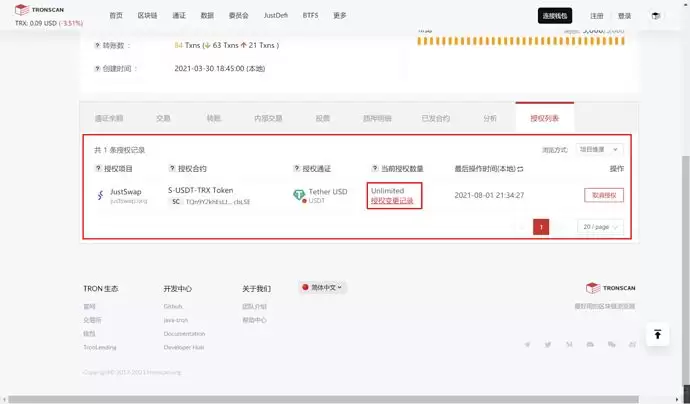Switch to the 投票 tab
The image size is (690, 404).
tap(323, 118)
